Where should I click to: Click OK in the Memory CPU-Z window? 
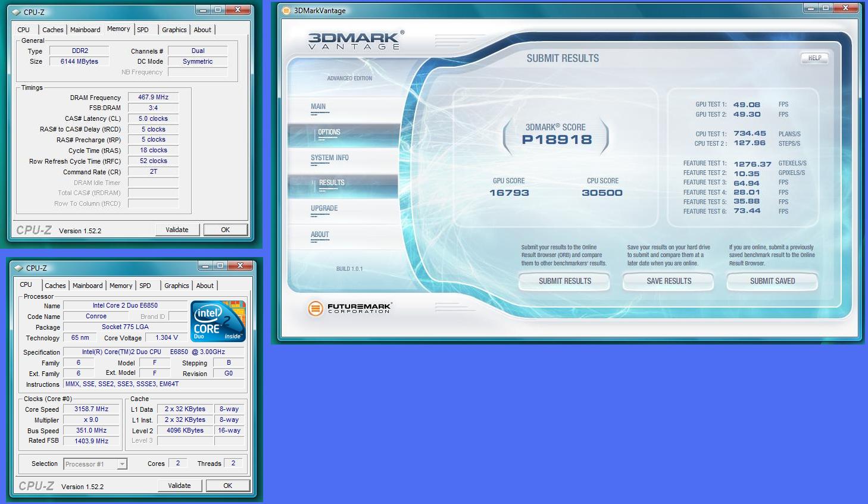[x=226, y=230]
